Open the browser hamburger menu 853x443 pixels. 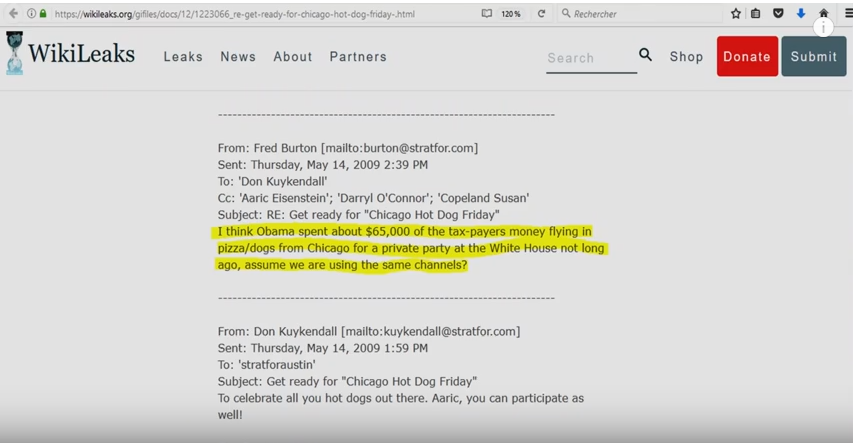pos(847,14)
